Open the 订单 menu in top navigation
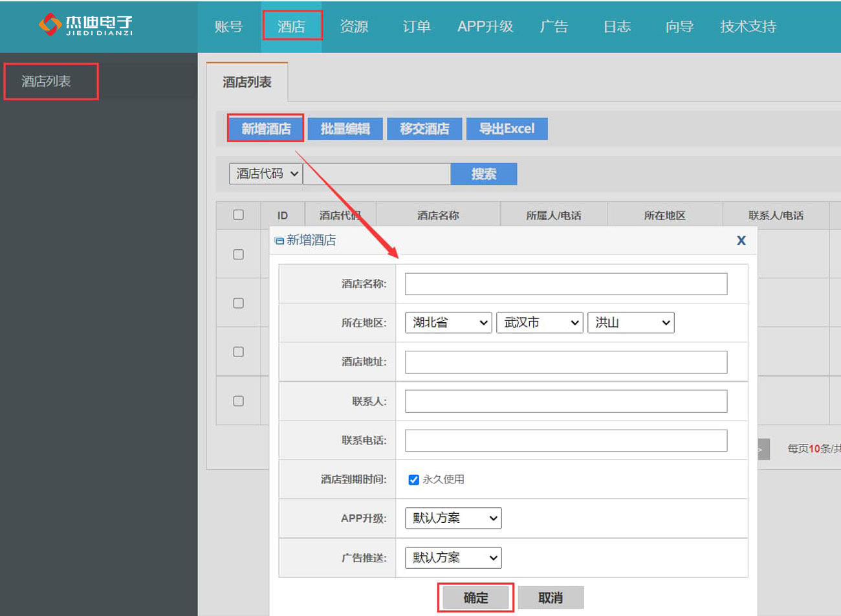 coord(416,27)
